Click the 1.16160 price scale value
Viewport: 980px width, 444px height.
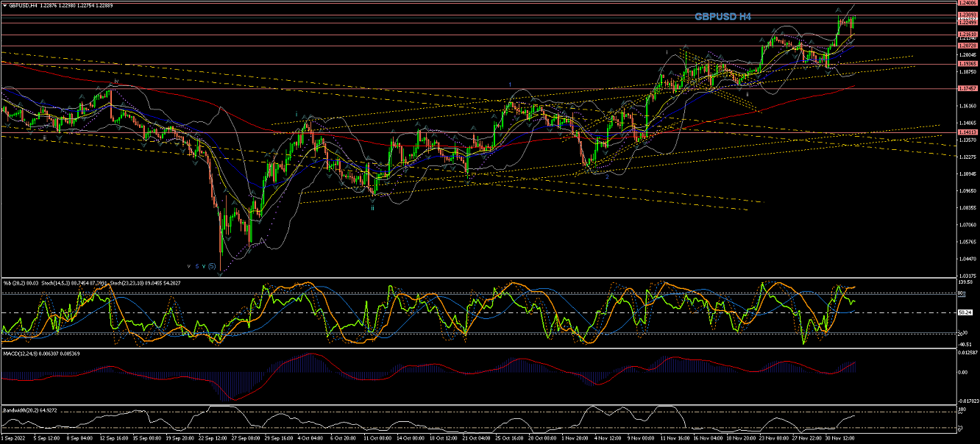click(967, 106)
